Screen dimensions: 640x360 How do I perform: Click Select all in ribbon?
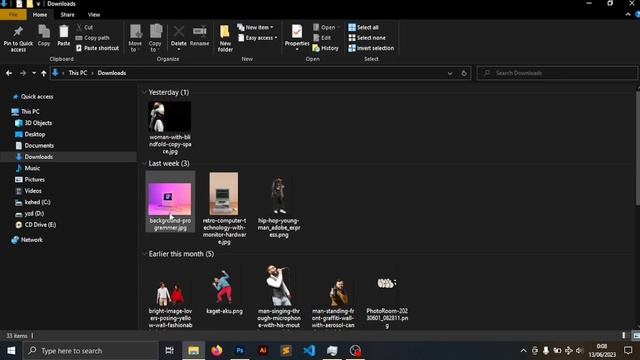click(363, 27)
